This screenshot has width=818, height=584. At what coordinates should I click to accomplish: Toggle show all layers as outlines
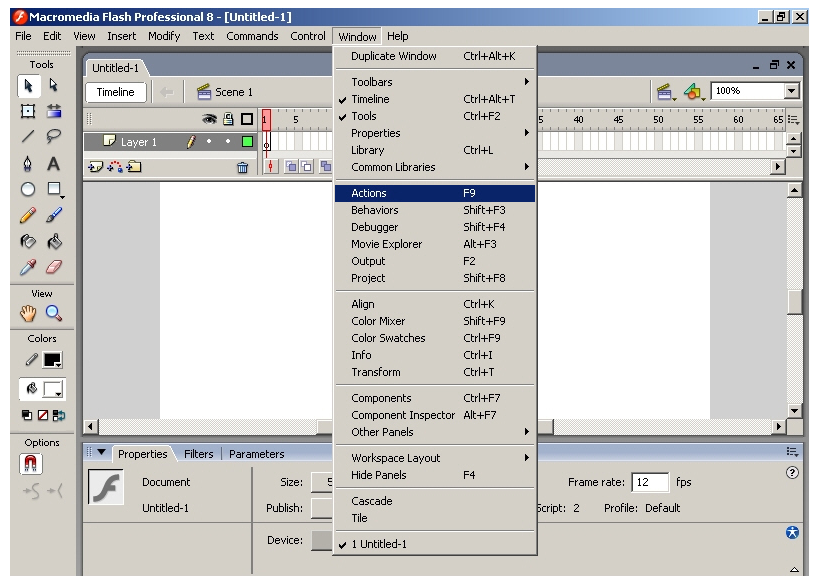(x=247, y=120)
